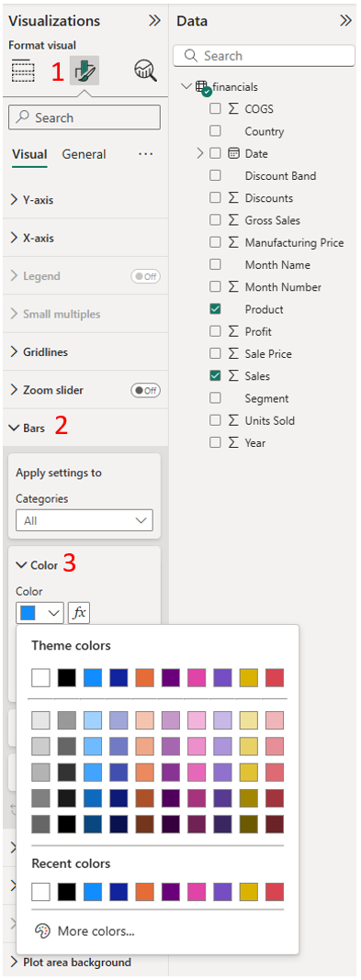This screenshot has width=361, height=980.
Task: Pick red in Theme colors row
Action: 275,677
